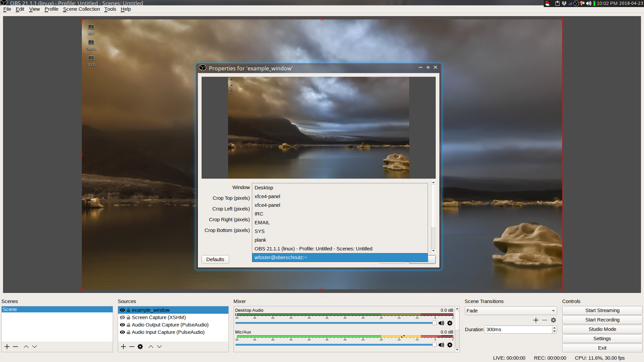Open the Tools menu
This screenshot has width=644, height=362.
(110, 9)
